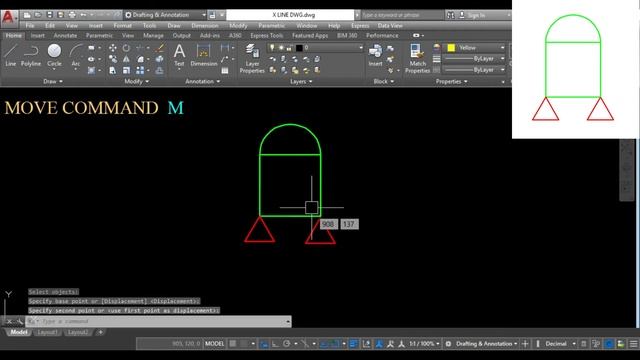Click the Sign In link

[476, 15]
